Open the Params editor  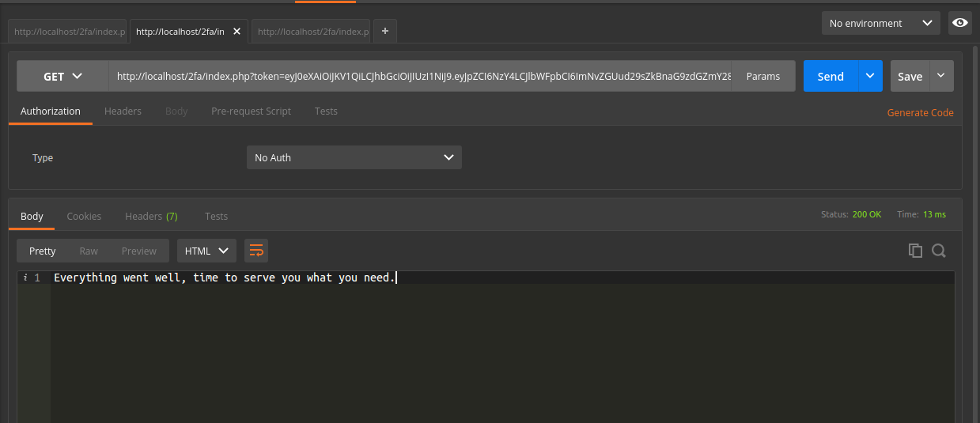[x=763, y=76]
